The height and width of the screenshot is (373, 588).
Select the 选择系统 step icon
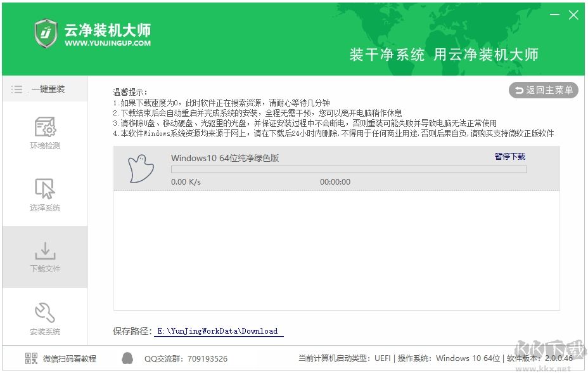pos(45,188)
